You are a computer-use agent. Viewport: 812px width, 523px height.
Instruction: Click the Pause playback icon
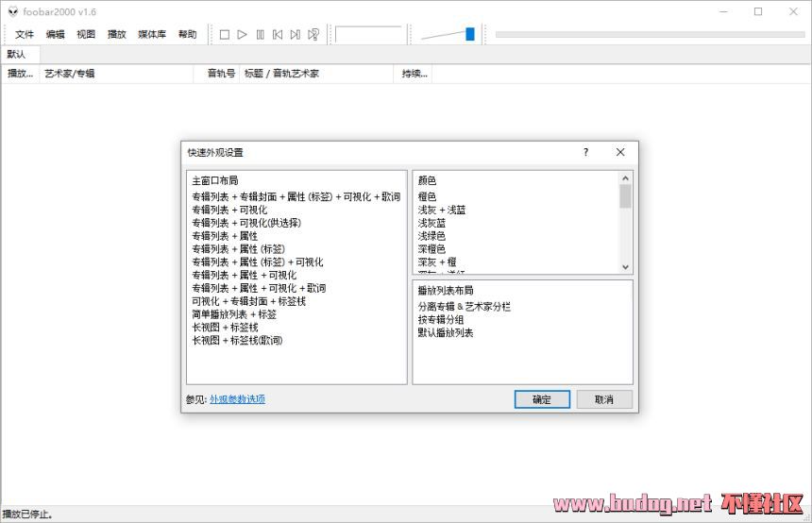260,35
